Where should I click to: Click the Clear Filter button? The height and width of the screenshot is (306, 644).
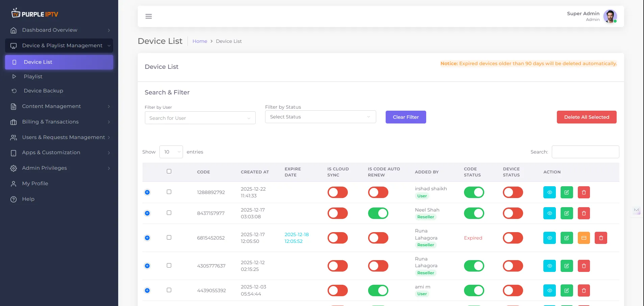(x=406, y=117)
